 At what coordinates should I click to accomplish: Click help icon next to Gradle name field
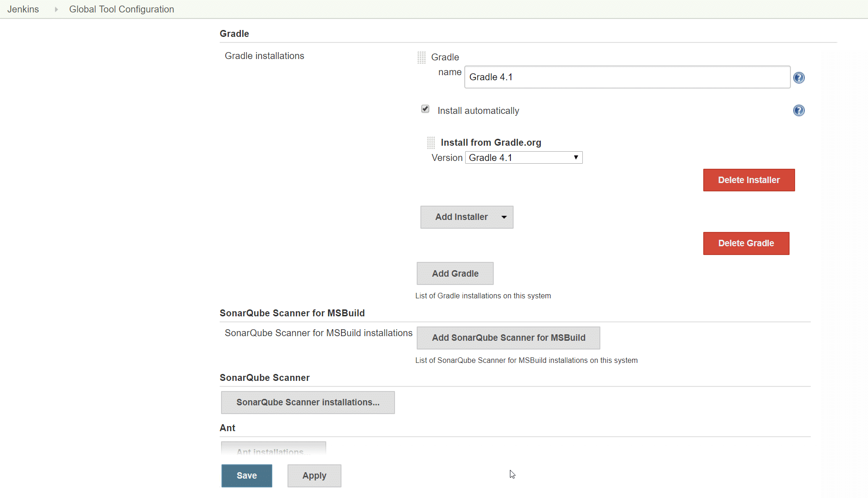799,77
